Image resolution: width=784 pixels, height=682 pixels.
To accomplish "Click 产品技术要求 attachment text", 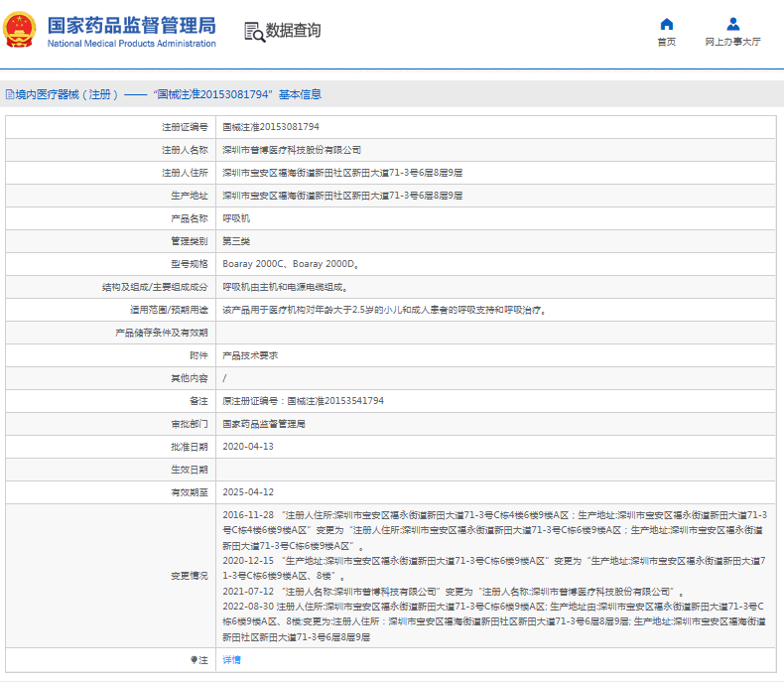I will [250, 355].
